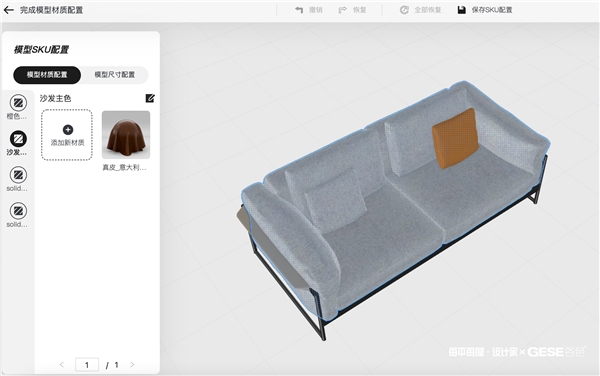
Task: Click 保存SKU配置 text button
Action: pyautogui.click(x=492, y=10)
